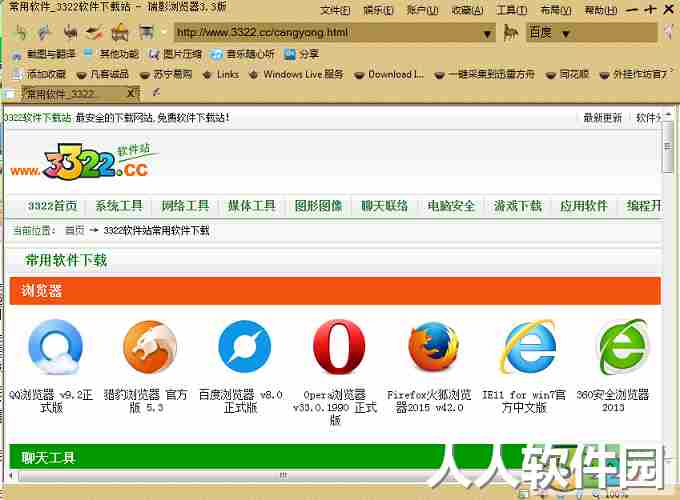Click the horse rider go icon

tap(510, 33)
